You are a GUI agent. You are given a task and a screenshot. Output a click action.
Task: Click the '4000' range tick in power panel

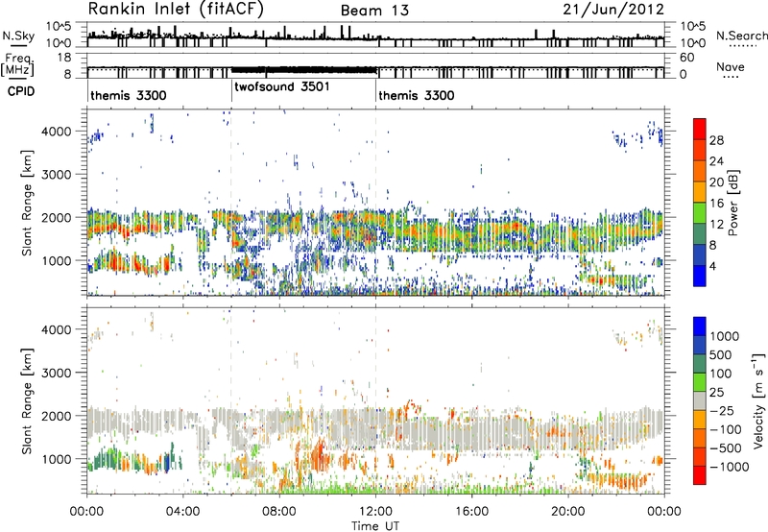(x=57, y=132)
